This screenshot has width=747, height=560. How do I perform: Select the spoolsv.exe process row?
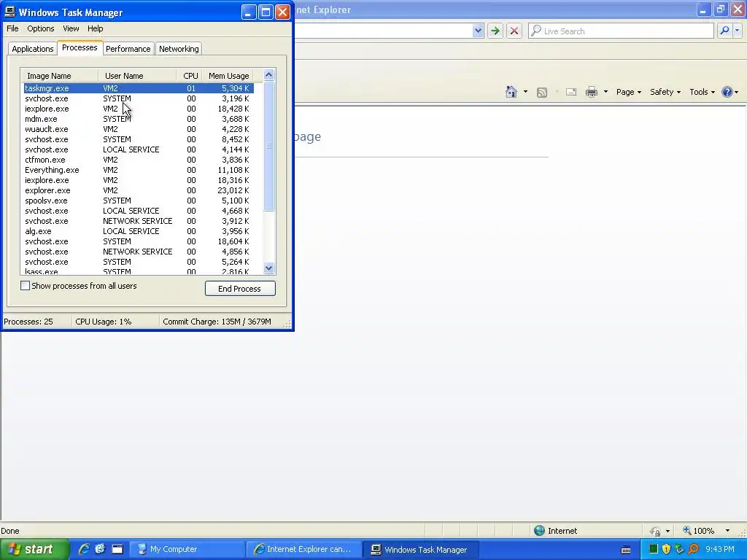[x=139, y=201]
